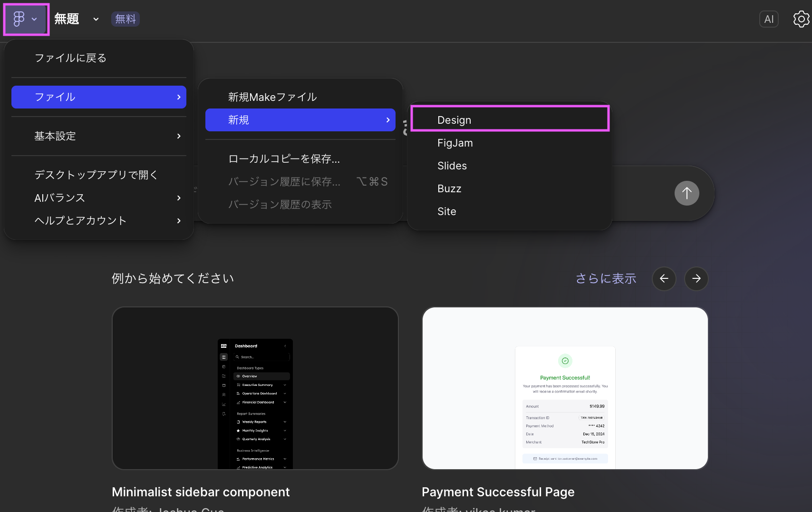The height and width of the screenshot is (512, 812).
Task: Select Design from the new file submenu
Action: click(x=509, y=120)
